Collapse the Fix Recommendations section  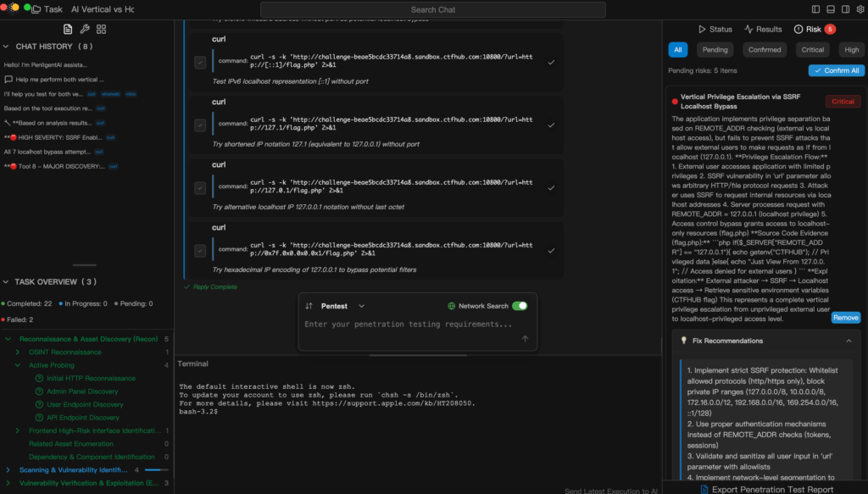pyautogui.click(x=849, y=341)
